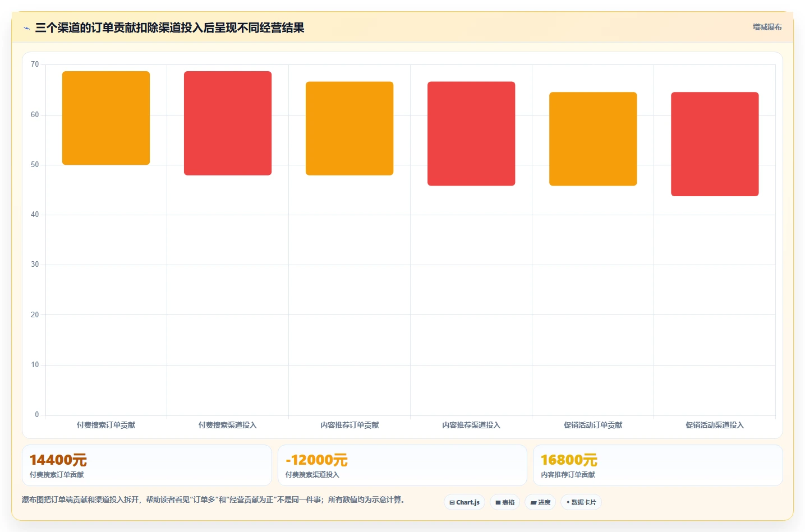Click the Chart.js tag pill
The width and height of the screenshot is (805, 532).
pyautogui.click(x=464, y=502)
